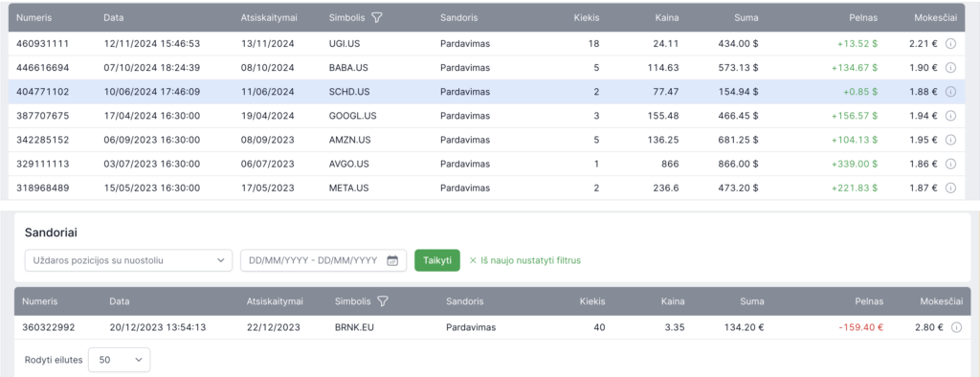Image resolution: width=980 pixels, height=377 pixels.
Task: Click Simbolis filter icon in upper table
Action: coord(377,17)
